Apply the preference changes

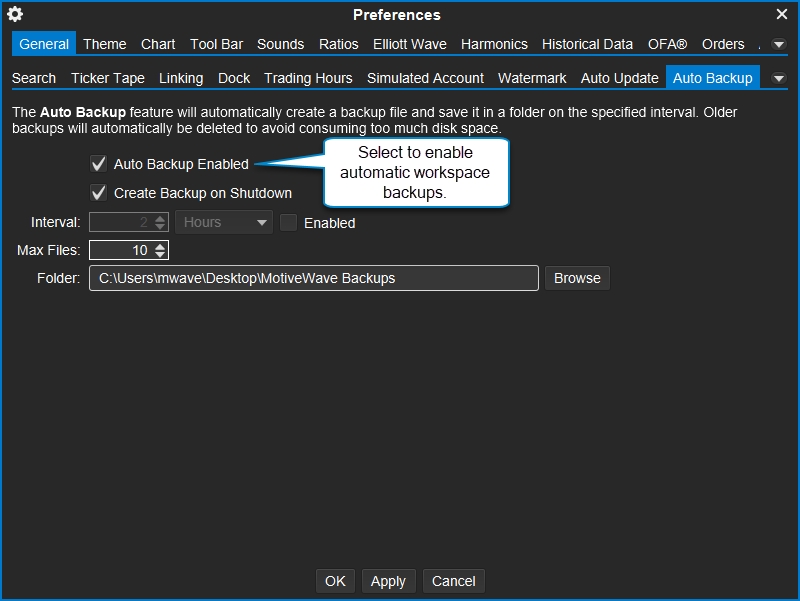pyautogui.click(x=388, y=581)
